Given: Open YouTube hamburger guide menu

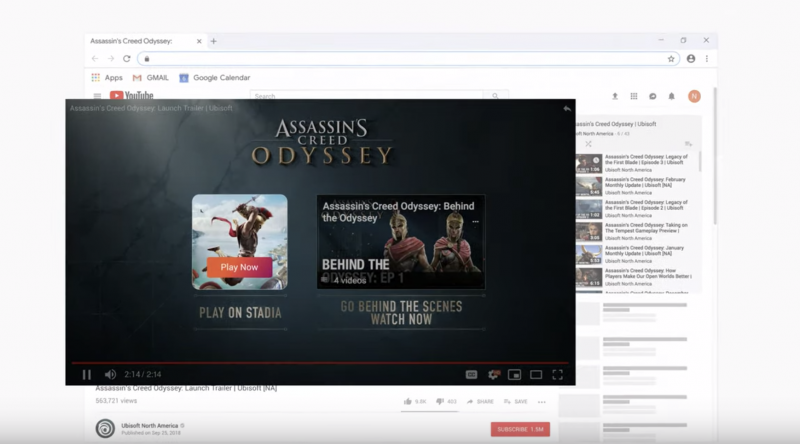Looking at the screenshot, I should click(97, 95).
